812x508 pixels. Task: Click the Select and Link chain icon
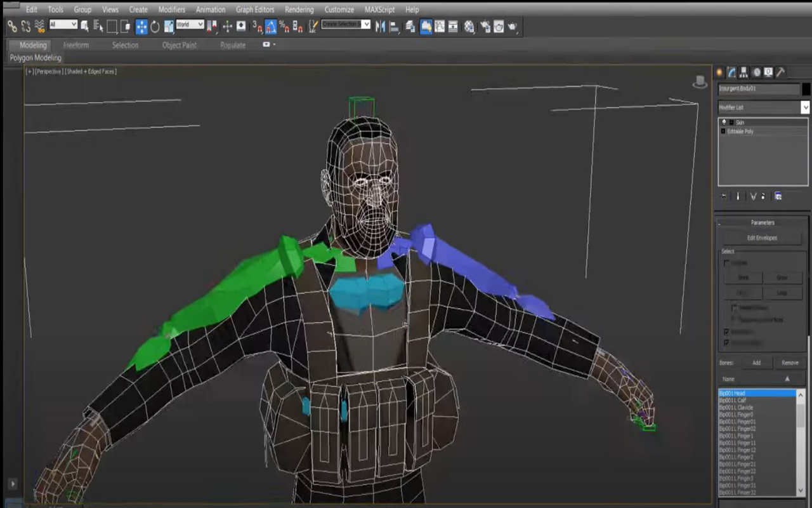click(12, 26)
